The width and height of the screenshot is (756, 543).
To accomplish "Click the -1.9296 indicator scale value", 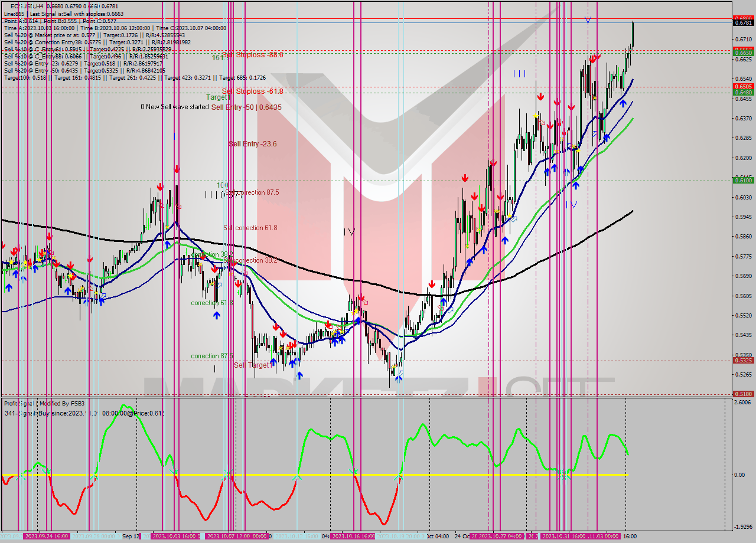I will (744, 527).
